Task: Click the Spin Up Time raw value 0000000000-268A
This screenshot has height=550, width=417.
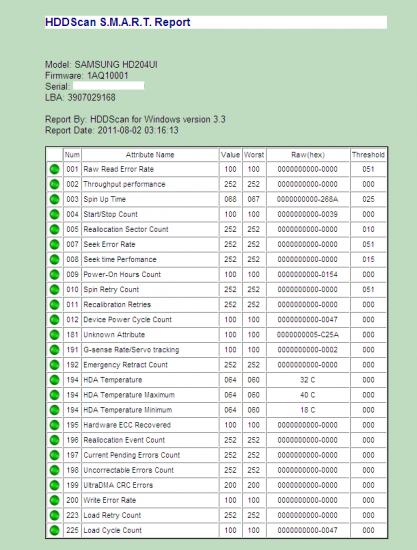Action: coord(308,199)
